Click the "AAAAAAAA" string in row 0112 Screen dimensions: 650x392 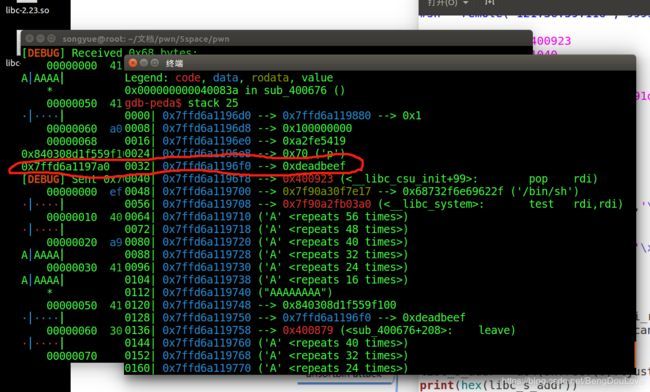[x=295, y=293]
